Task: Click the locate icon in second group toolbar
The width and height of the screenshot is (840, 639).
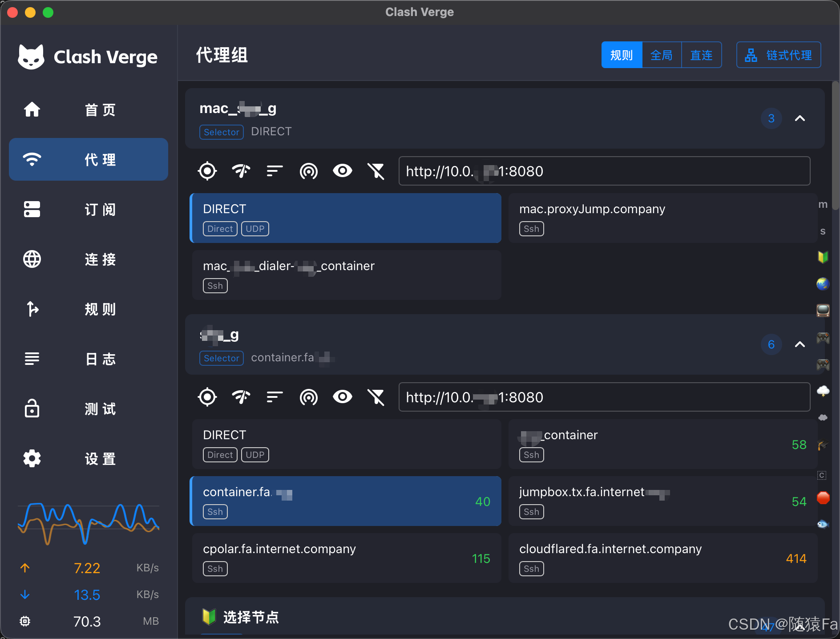Action: 207,397
